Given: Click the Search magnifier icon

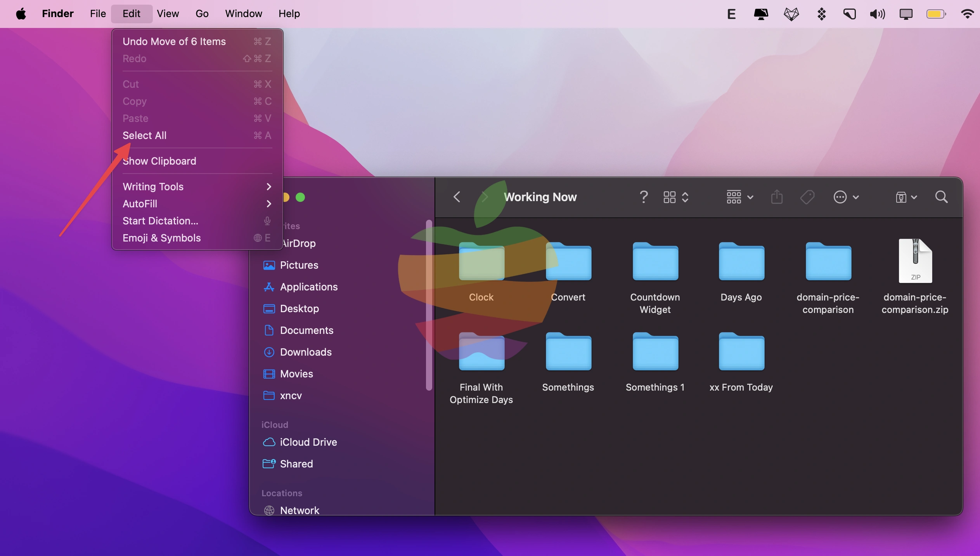Looking at the screenshot, I should [x=942, y=197].
